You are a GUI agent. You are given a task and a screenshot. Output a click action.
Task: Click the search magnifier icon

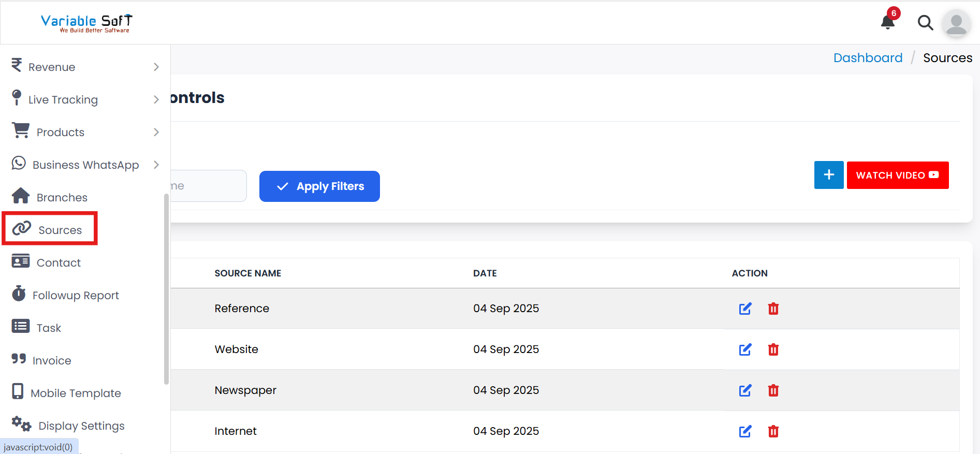pos(925,23)
